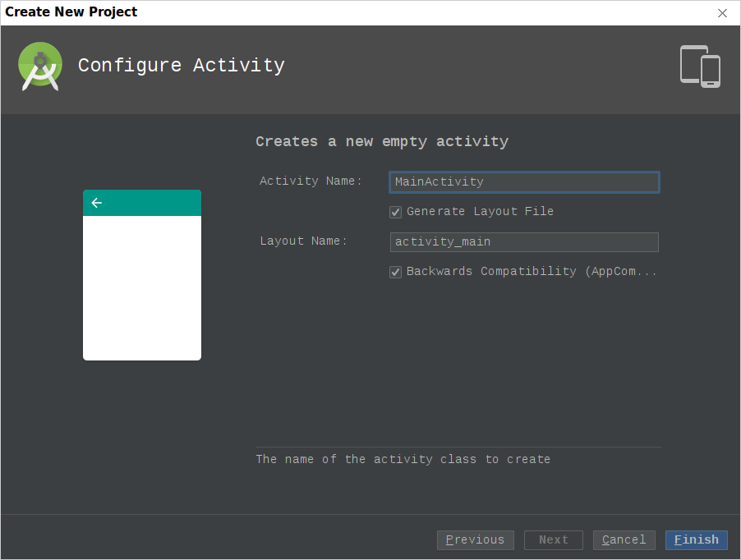Select the empty activity preview thumbnail body

point(142,288)
